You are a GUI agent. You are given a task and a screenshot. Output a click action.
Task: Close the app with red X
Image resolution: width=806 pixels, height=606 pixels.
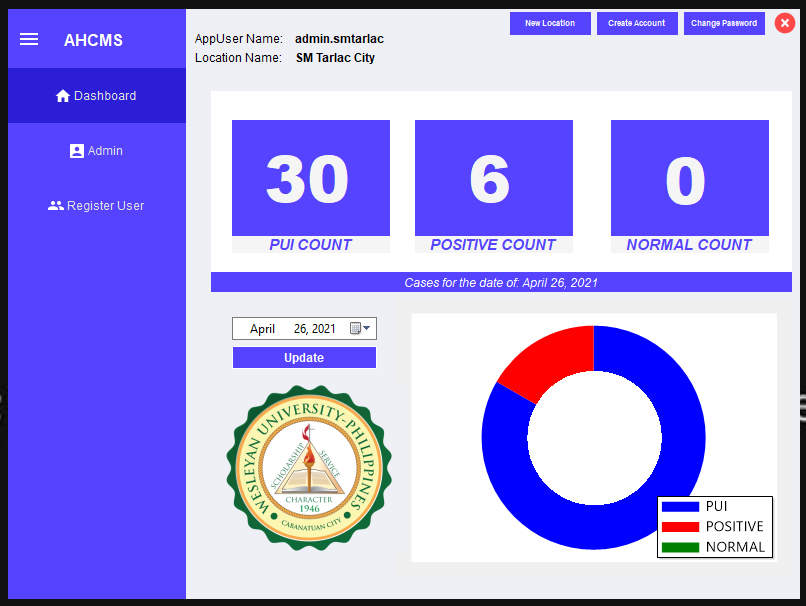point(784,23)
